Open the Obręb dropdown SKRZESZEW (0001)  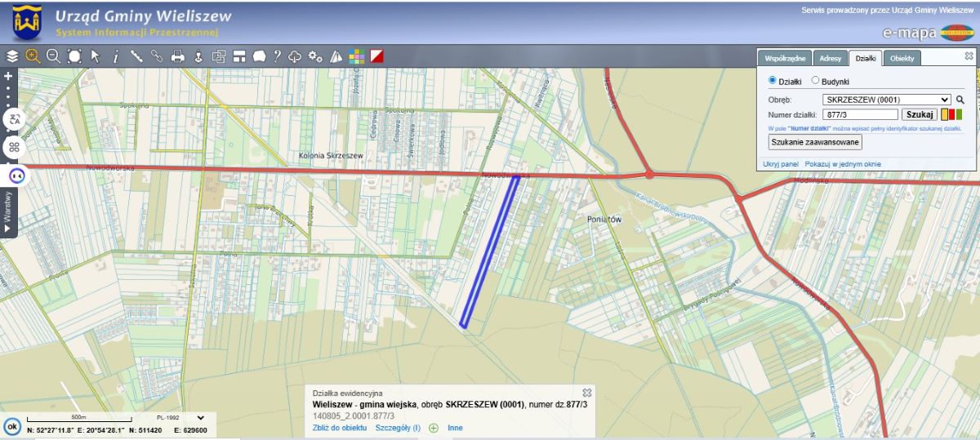[887, 100]
